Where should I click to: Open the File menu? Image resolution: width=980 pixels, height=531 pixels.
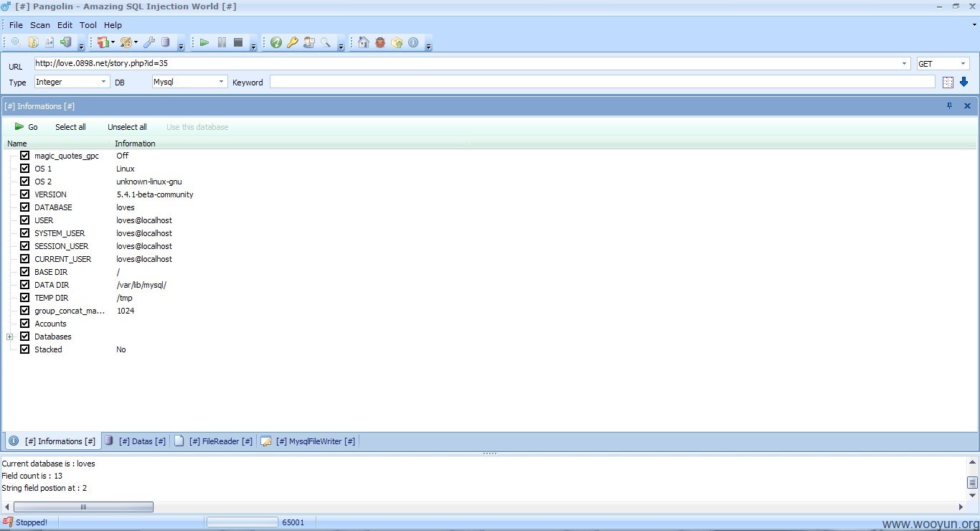(x=16, y=25)
